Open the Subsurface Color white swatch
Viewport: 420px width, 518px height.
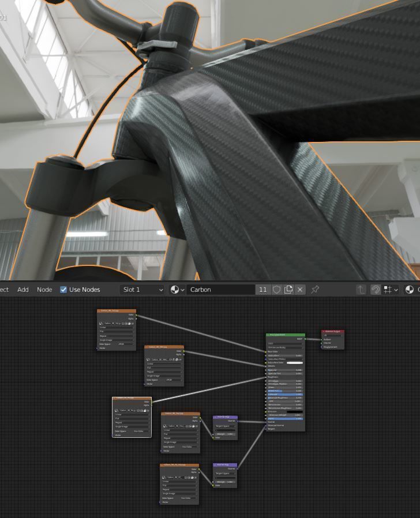295,363
